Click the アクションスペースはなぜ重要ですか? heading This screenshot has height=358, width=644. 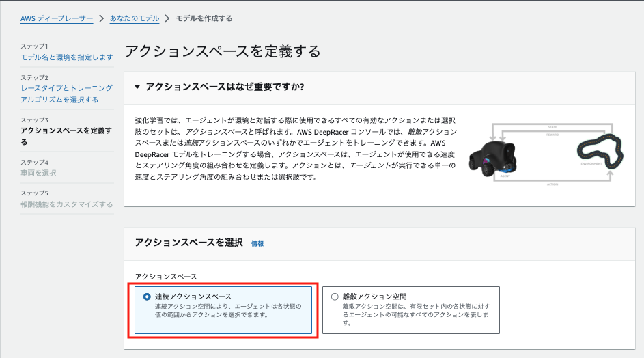pos(225,87)
